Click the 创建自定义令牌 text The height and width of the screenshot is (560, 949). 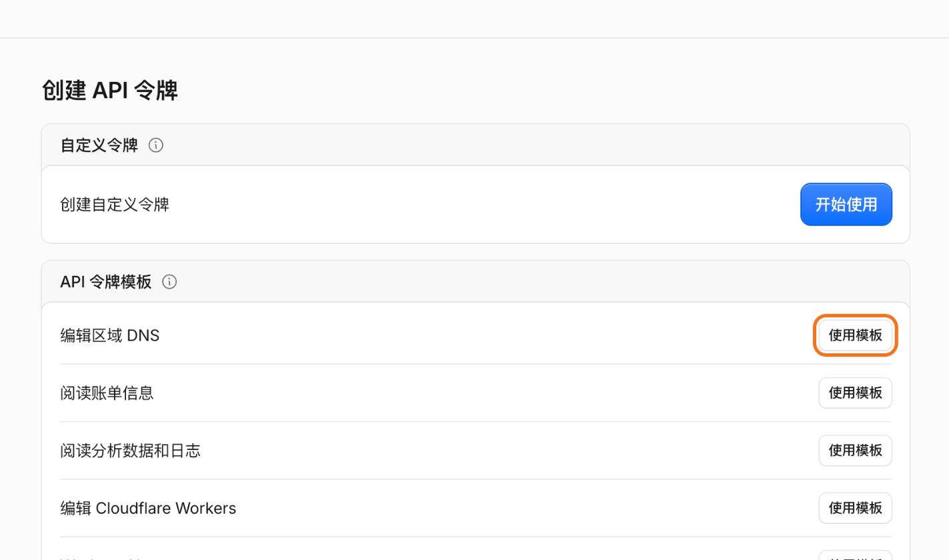click(x=115, y=204)
